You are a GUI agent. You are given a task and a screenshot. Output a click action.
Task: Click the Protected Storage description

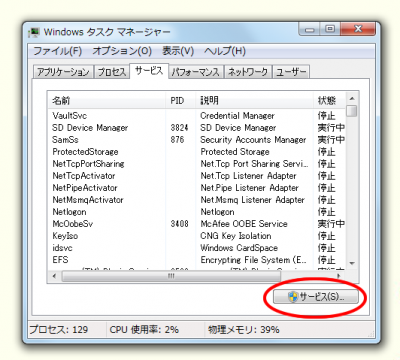235,152
